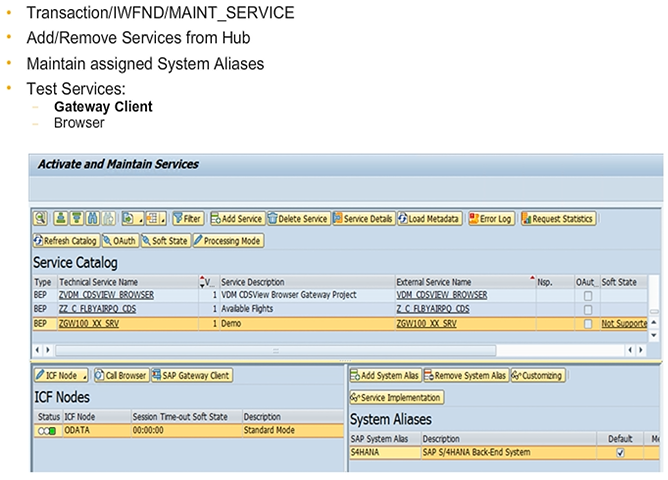Toggle OAuth checkbox for ZZ_C_FLBYAIRPO_CDS row
668x480 pixels.
pyautogui.click(x=588, y=310)
